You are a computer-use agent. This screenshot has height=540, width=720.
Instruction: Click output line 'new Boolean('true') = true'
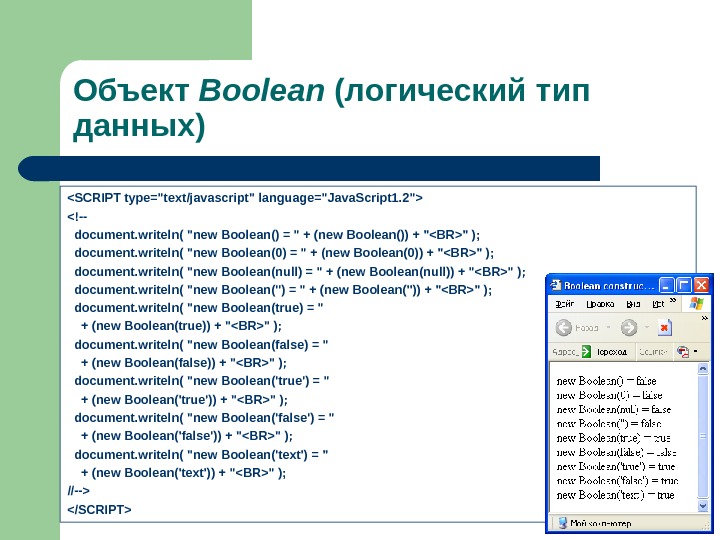pos(616,467)
